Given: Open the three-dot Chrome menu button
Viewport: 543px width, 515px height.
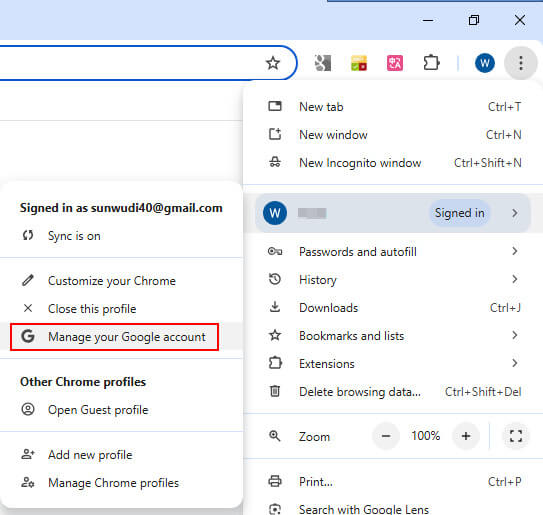Looking at the screenshot, I should pos(520,63).
